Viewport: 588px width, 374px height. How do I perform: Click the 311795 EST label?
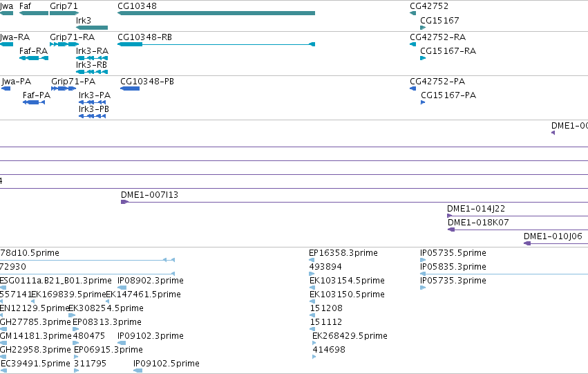90,364
